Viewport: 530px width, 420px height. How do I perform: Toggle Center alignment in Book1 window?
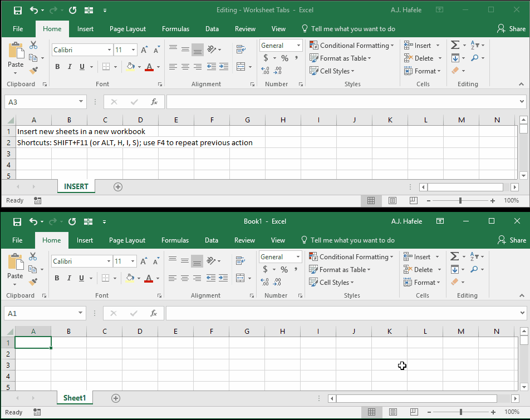(x=185, y=278)
